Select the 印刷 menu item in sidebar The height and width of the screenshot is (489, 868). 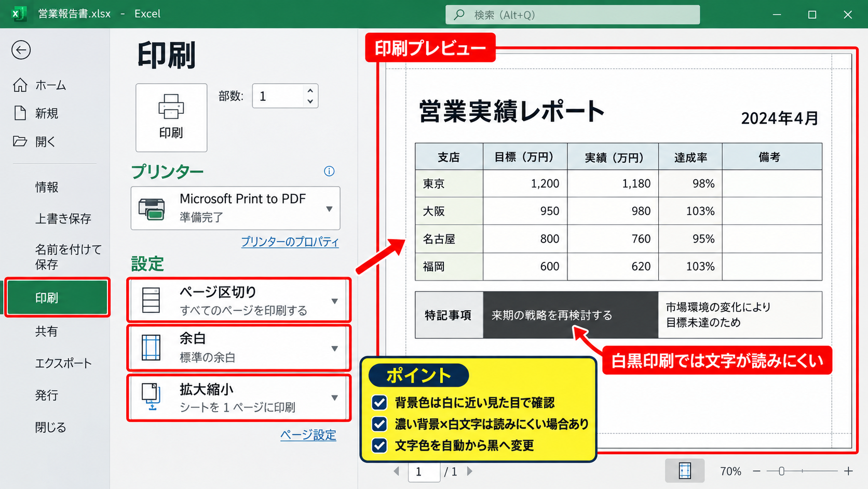tap(57, 298)
